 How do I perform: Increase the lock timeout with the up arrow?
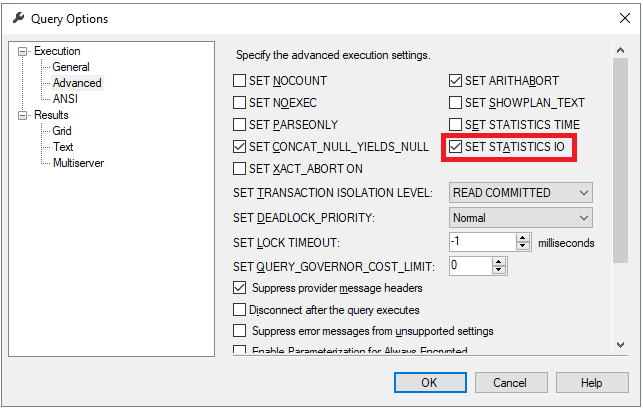(523, 238)
